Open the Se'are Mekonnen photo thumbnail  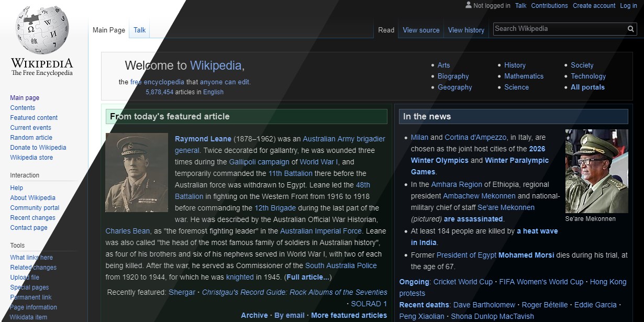596,171
